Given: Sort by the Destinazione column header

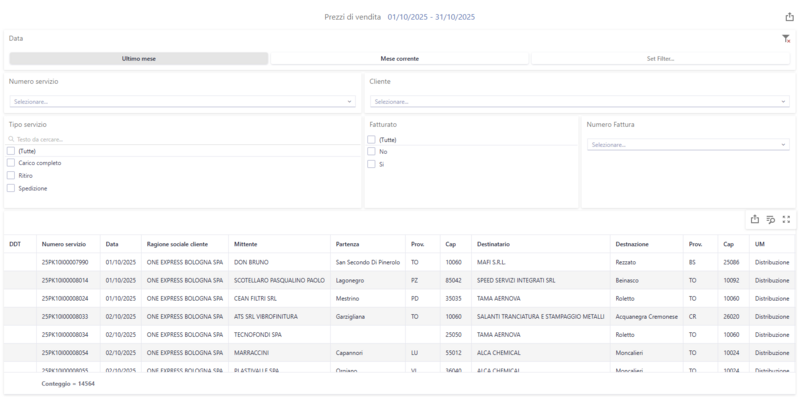Looking at the screenshot, I should coord(646,244).
